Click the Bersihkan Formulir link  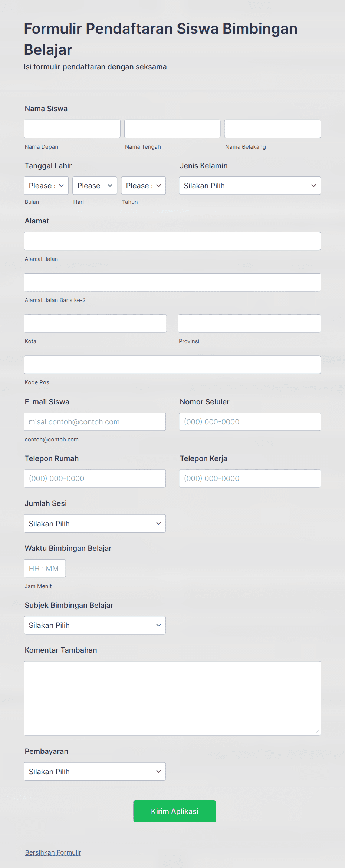(53, 852)
